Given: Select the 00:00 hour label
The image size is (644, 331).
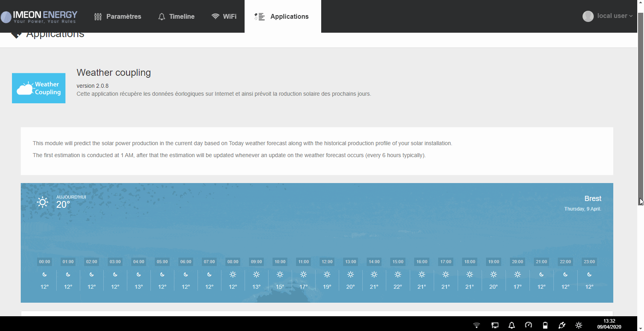Looking at the screenshot, I should [x=45, y=262].
